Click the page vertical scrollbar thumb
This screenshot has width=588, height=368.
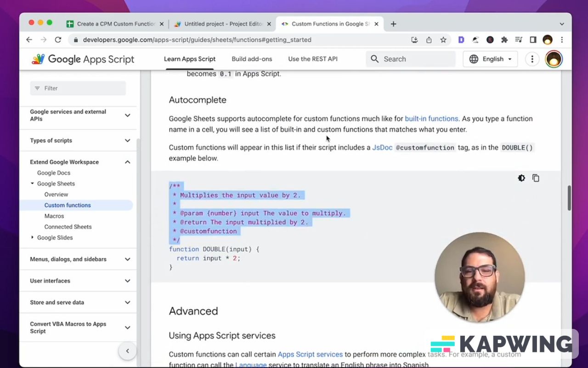point(569,198)
